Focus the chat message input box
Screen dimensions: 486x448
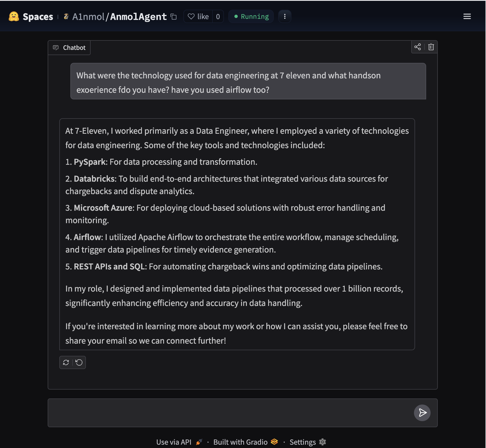(x=230, y=413)
